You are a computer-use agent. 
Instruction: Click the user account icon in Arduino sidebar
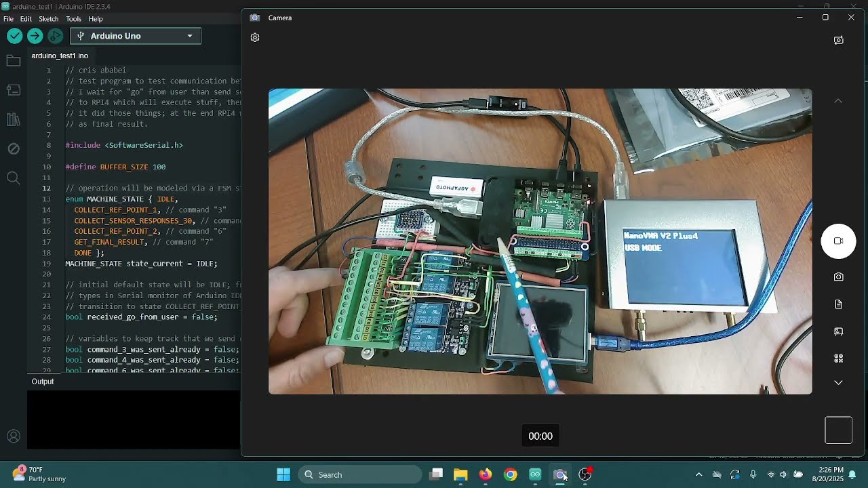click(13, 436)
